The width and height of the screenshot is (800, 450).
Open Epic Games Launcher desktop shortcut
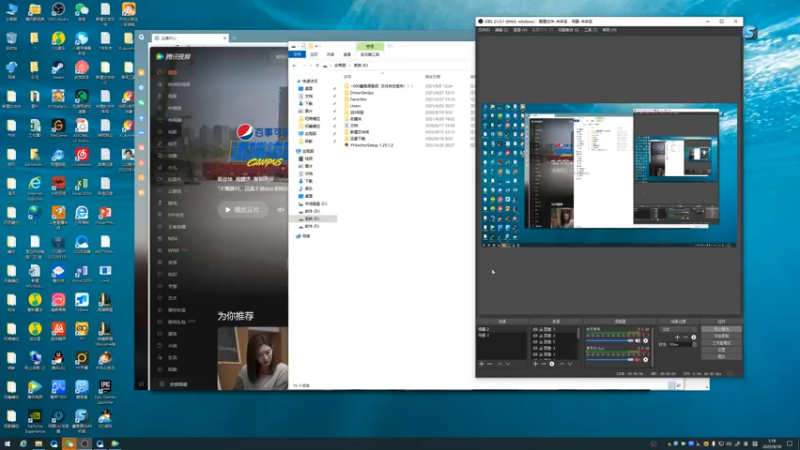click(x=105, y=391)
